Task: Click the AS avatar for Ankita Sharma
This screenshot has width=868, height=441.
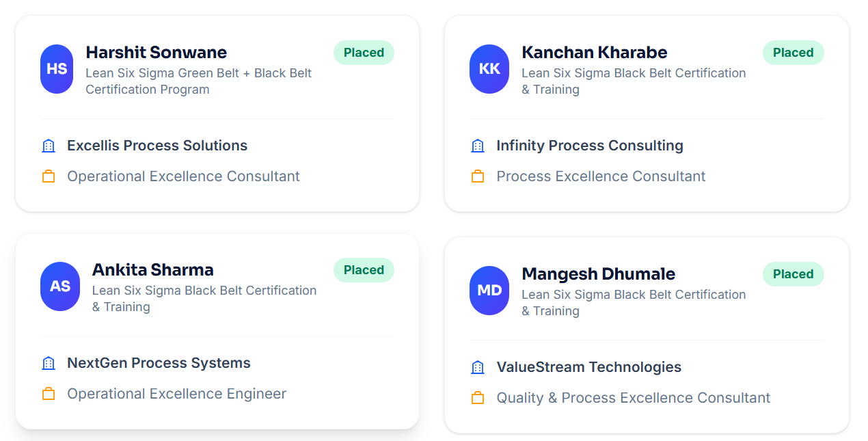Action: (x=60, y=286)
